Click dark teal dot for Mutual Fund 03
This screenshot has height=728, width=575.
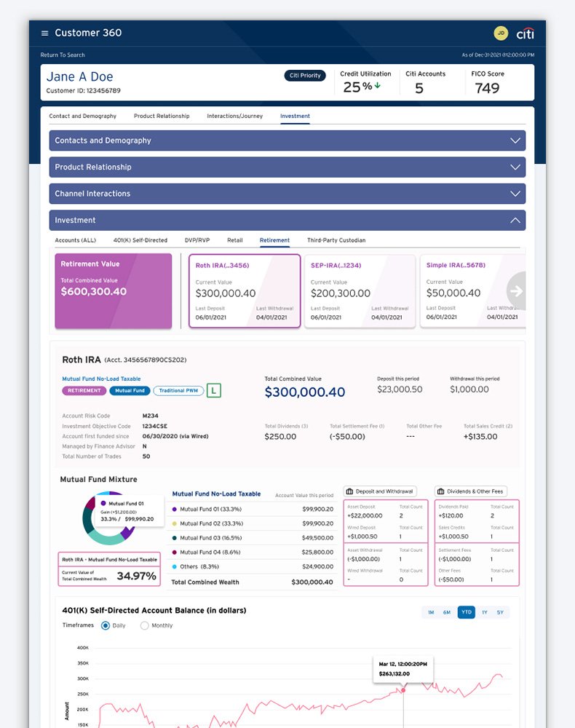click(x=175, y=538)
